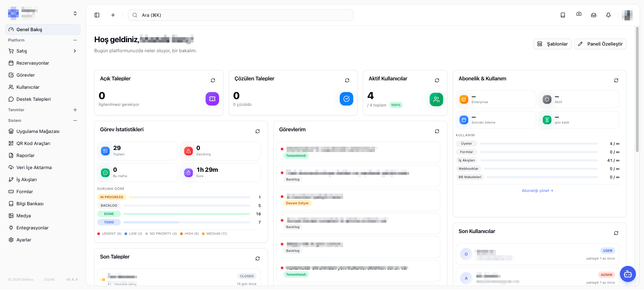The width and height of the screenshot is (644, 290).
Task: Open Rezervasyonlar in sidebar
Action: [43, 63]
